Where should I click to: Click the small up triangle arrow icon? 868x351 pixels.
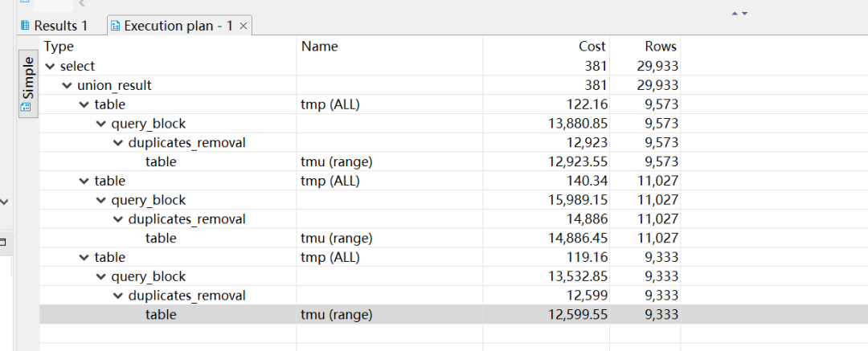coord(735,14)
